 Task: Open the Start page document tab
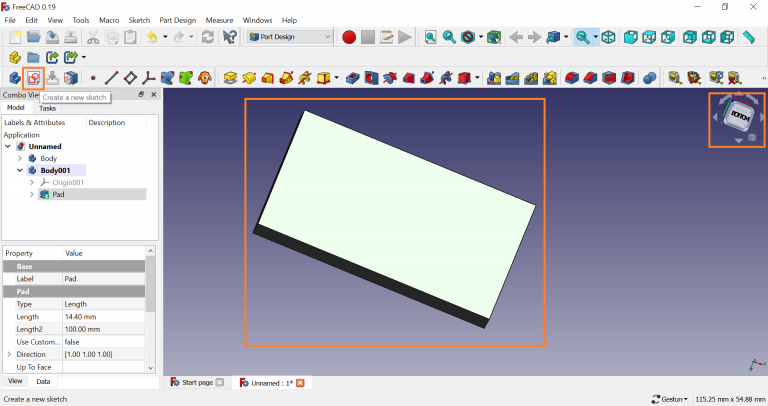point(196,382)
